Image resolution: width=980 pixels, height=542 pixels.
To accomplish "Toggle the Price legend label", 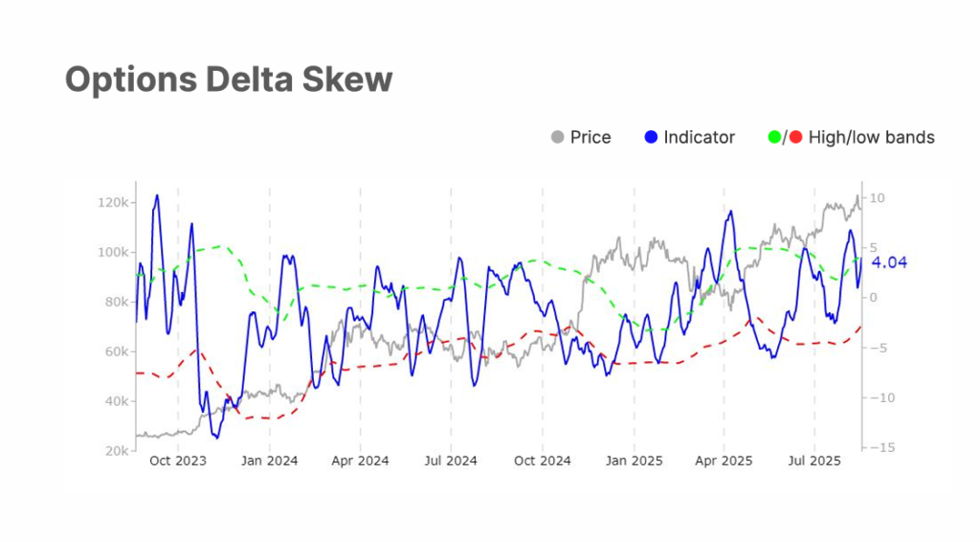I will click(590, 137).
